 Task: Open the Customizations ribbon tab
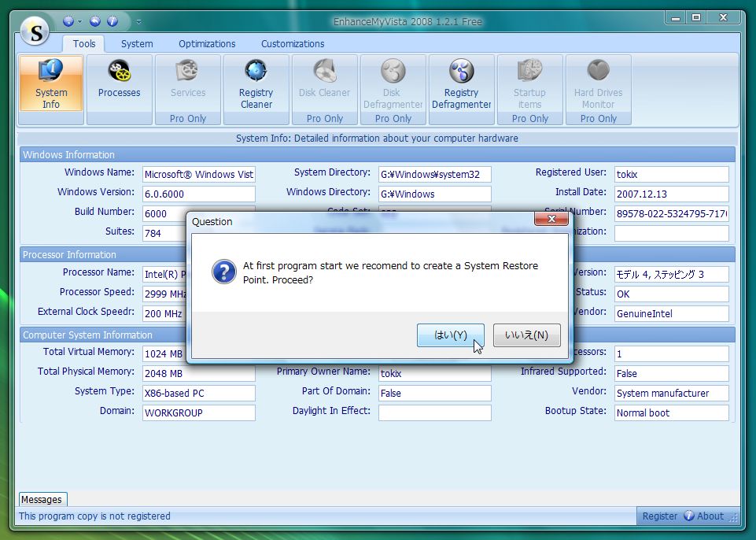click(293, 43)
